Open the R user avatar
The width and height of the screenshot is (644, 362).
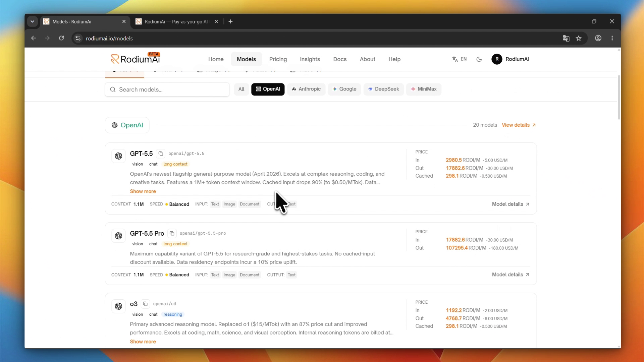pyautogui.click(x=497, y=59)
